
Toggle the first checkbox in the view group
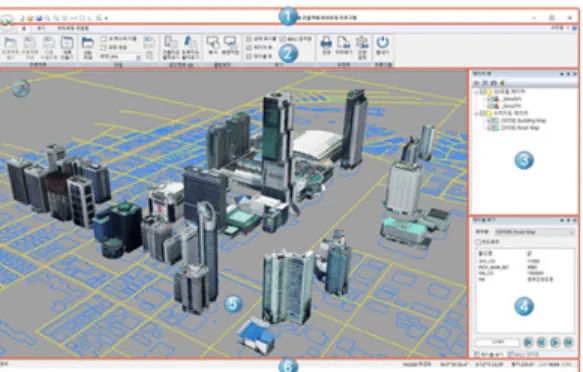click(249, 39)
